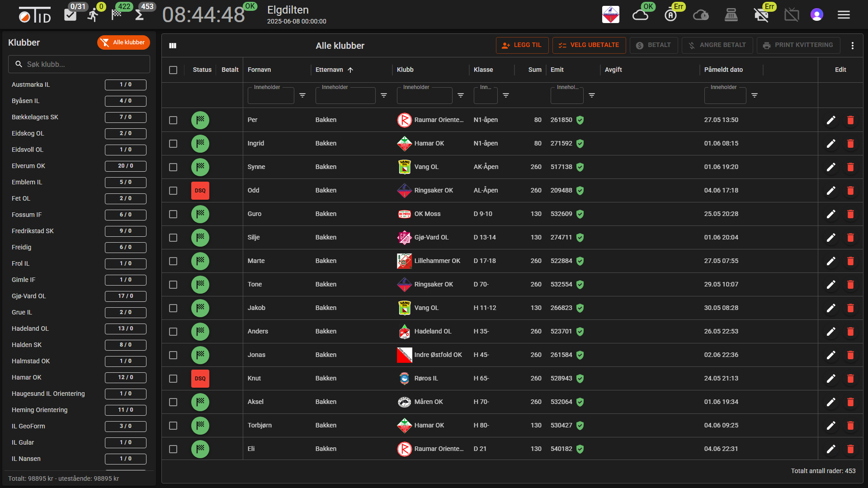
Task: Open the user profile avatar
Action: tap(816, 15)
